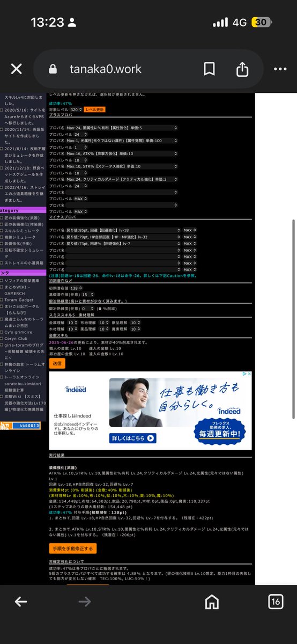Open 鍛冶熟練度 0 dropdown
297x644 pixels.
tap(88, 309)
